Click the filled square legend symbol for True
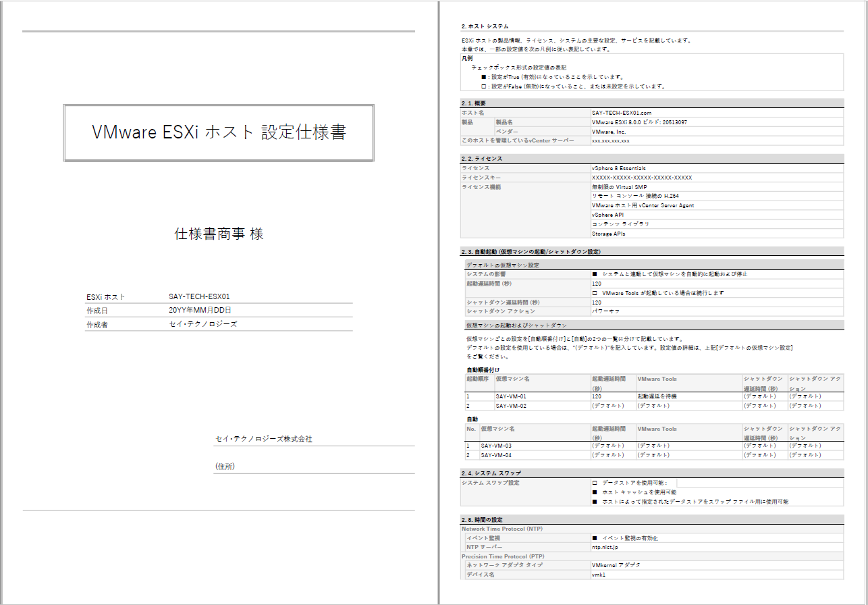Screen dimensions: 868x605 (484, 77)
